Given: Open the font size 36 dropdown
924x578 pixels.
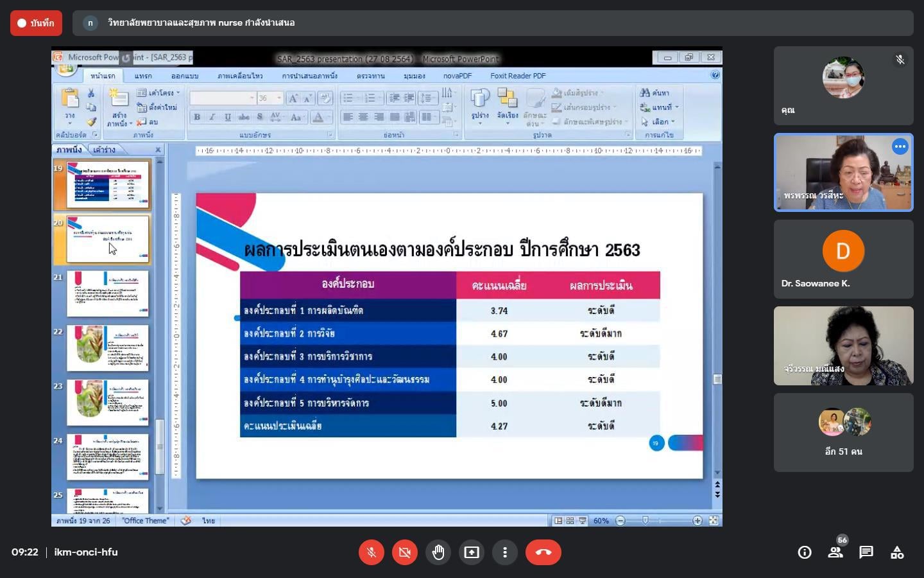Looking at the screenshot, I should point(279,98).
